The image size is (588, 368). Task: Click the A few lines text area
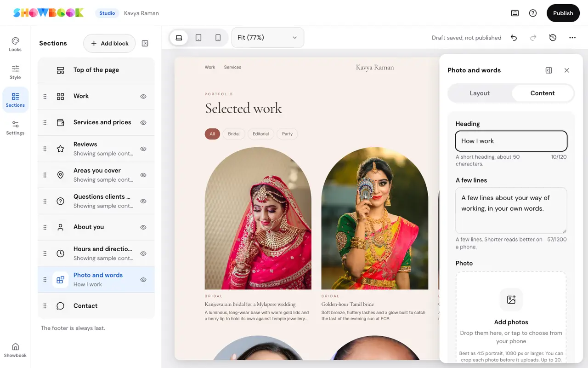click(511, 210)
